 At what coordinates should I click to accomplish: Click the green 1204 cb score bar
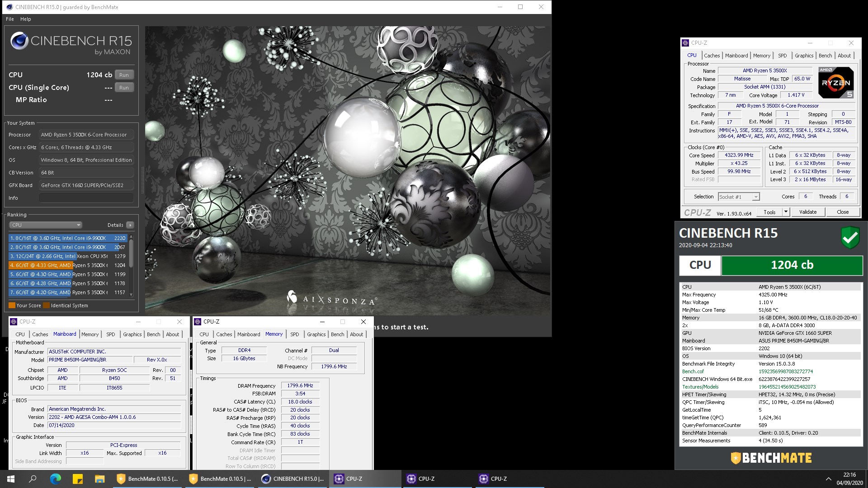tap(792, 265)
